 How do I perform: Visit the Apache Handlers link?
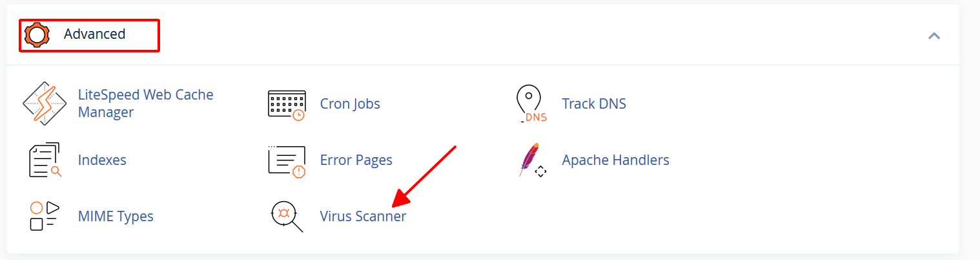(x=616, y=160)
